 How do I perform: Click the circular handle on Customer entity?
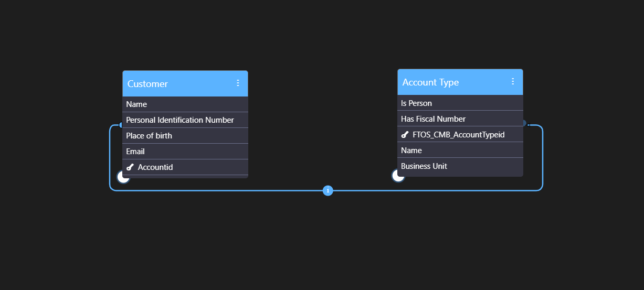123,177
